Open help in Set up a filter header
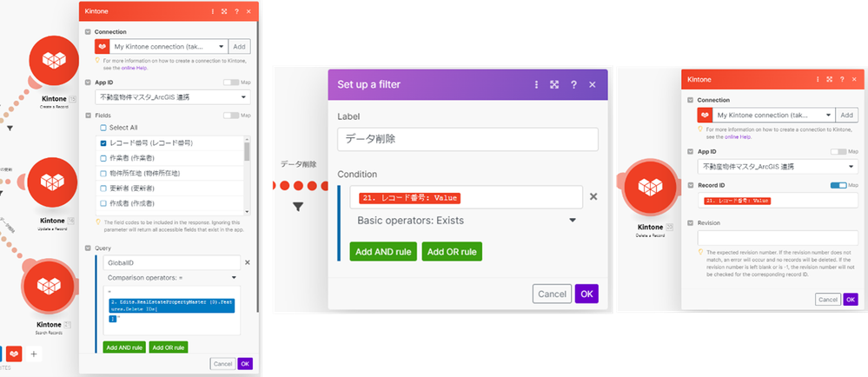This screenshot has width=868, height=377. (x=573, y=85)
